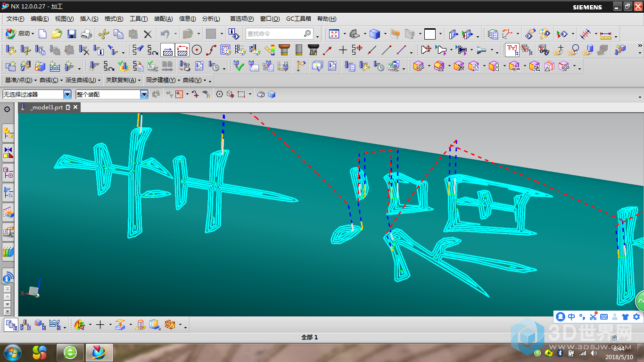Expand the 基准/点(D) dropdown
Viewport: 644px width, 362px height.
(x=20, y=80)
